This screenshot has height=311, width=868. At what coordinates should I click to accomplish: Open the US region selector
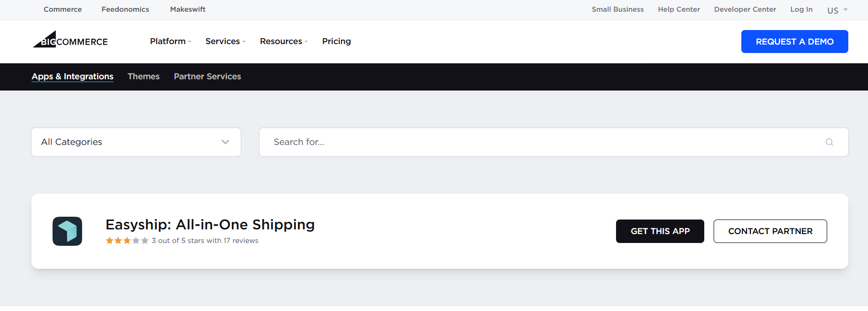tap(837, 9)
